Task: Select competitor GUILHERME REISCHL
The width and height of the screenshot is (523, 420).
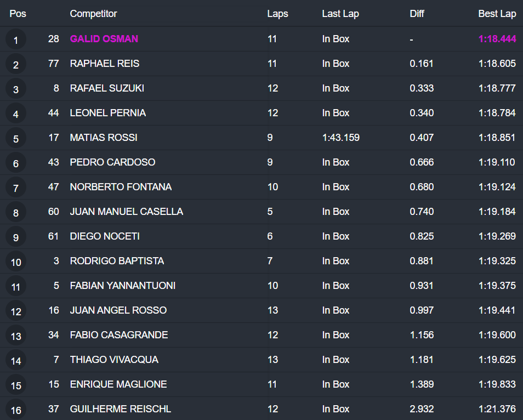Action: point(120,409)
